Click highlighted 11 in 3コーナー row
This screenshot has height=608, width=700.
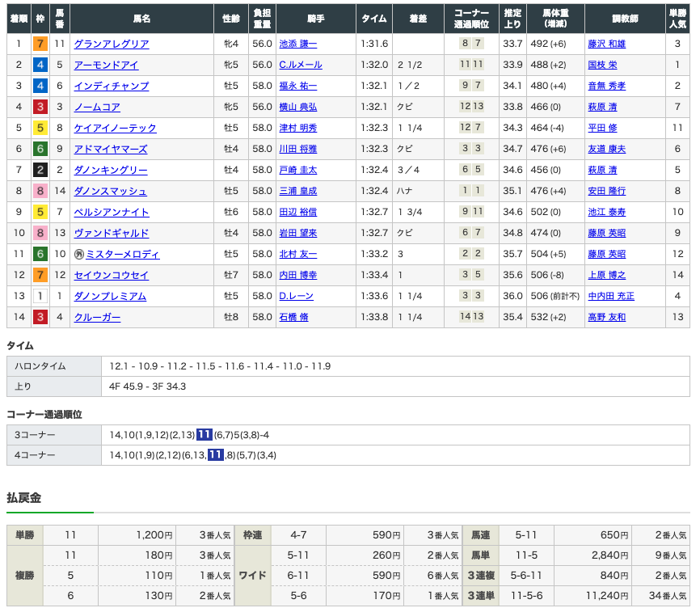(x=205, y=435)
